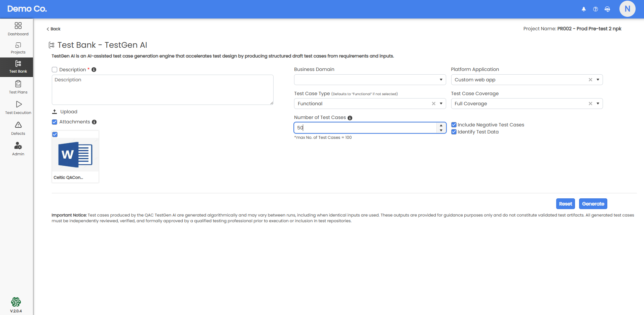
Task: Click the support headset icon
Action: (x=607, y=9)
